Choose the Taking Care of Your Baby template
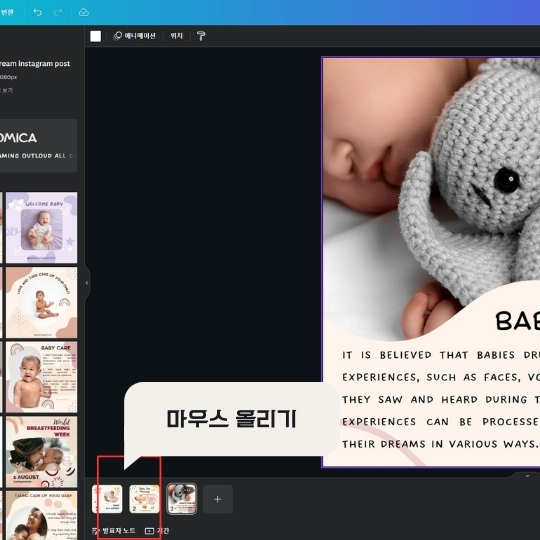The height and width of the screenshot is (540, 540). (41, 515)
